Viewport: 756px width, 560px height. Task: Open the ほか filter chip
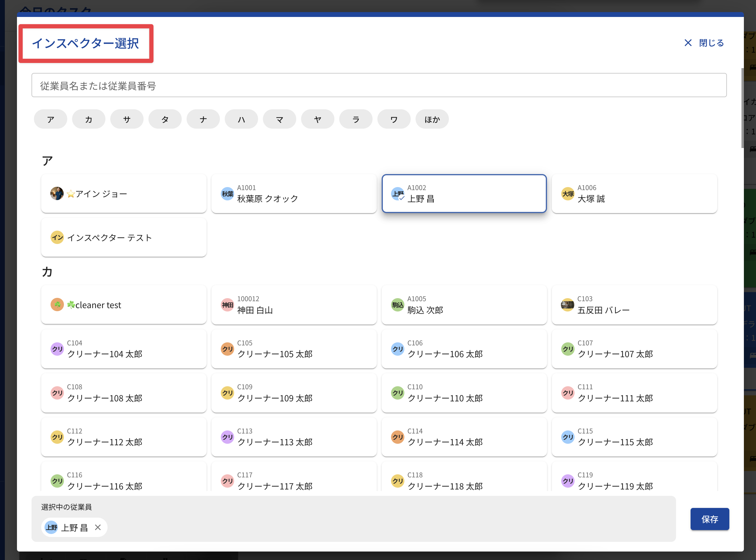[x=432, y=119]
